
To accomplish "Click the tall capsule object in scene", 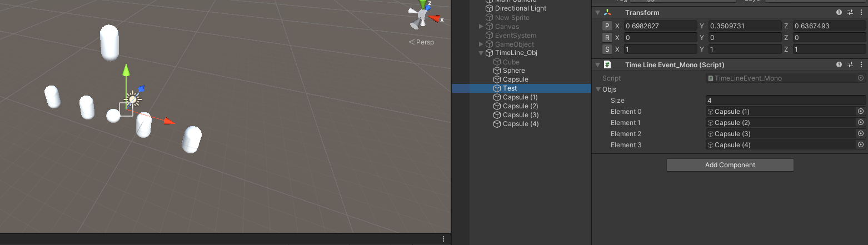I will [x=109, y=43].
